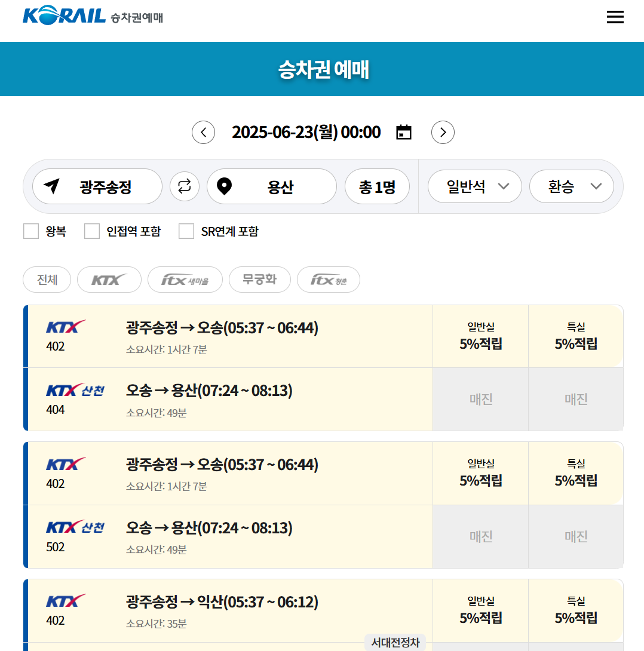Click train number 404

tap(55, 410)
